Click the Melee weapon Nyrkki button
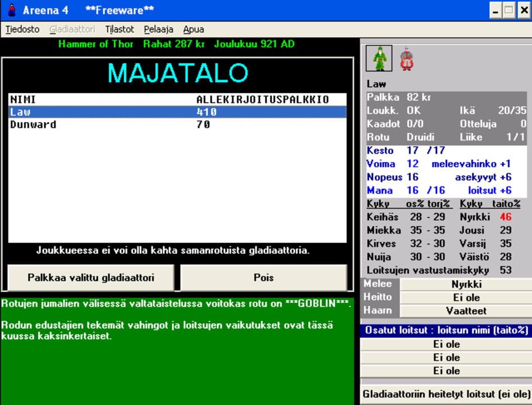 [x=466, y=284]
